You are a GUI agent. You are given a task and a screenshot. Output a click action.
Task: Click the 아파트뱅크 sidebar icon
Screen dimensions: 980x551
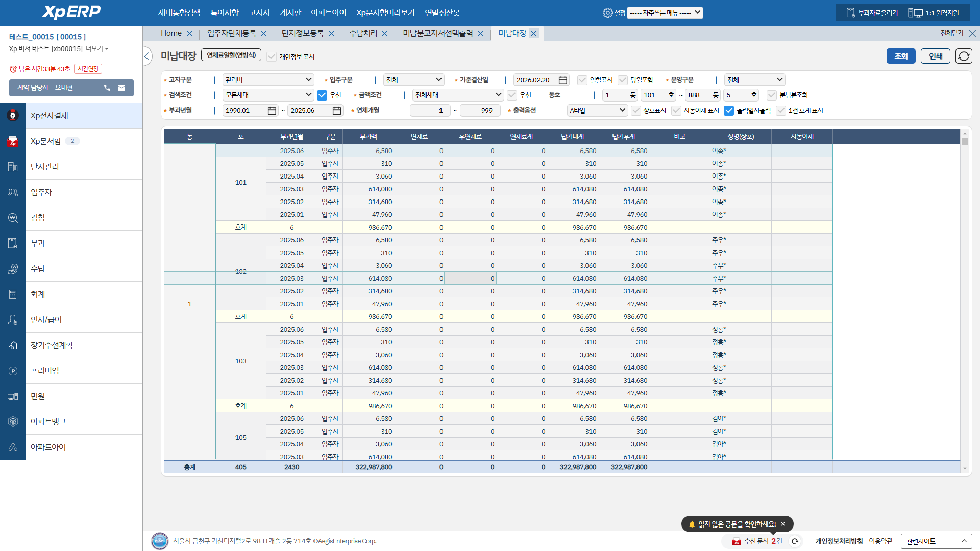coord(13,422)
